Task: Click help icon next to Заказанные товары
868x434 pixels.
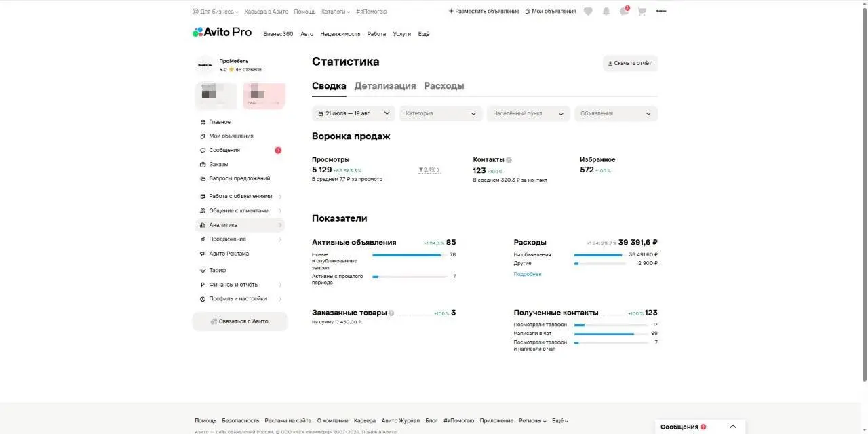Action: pos(391,313)
